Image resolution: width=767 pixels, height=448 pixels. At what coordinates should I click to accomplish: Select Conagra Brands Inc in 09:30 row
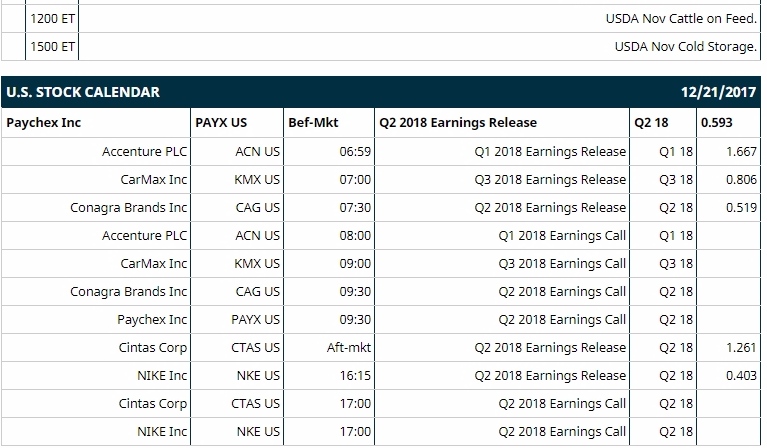(129, 291)
